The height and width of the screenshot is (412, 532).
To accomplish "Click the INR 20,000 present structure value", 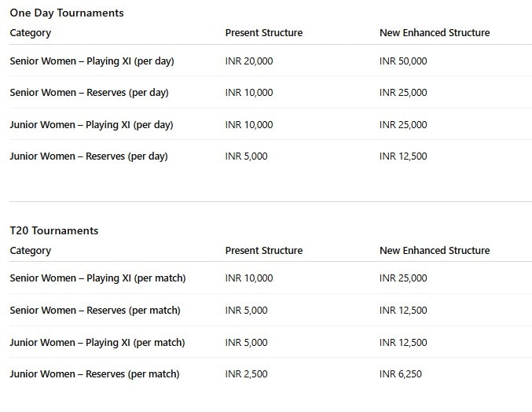I will (249, 61).
